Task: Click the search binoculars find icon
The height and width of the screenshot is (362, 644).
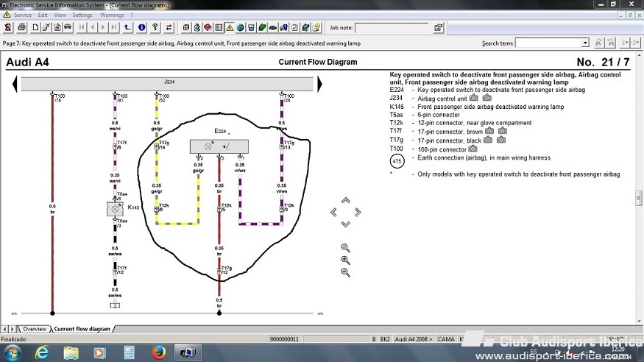Action: pyautogui.click(x=598, y=43)
